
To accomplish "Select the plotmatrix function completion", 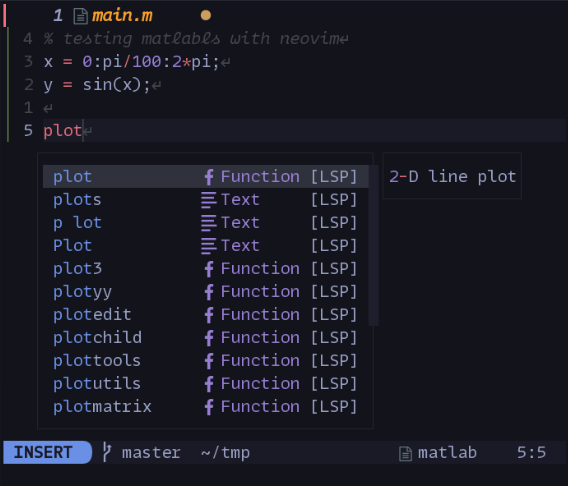I will pos(206,407).
